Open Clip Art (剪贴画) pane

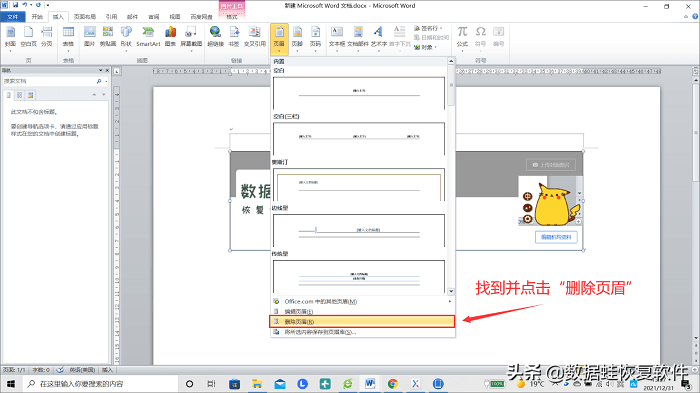108,37
